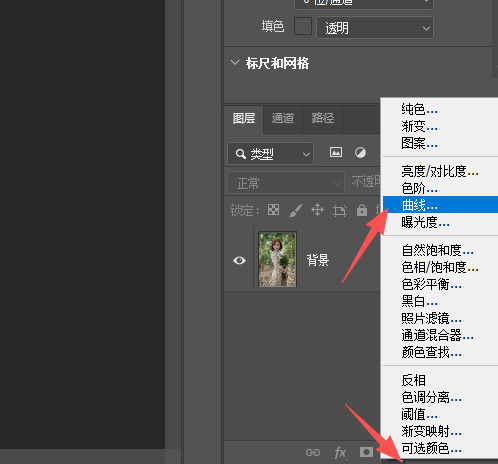
Task: Choose 曲线... adjustment
Action: click(x=440, y=205)
